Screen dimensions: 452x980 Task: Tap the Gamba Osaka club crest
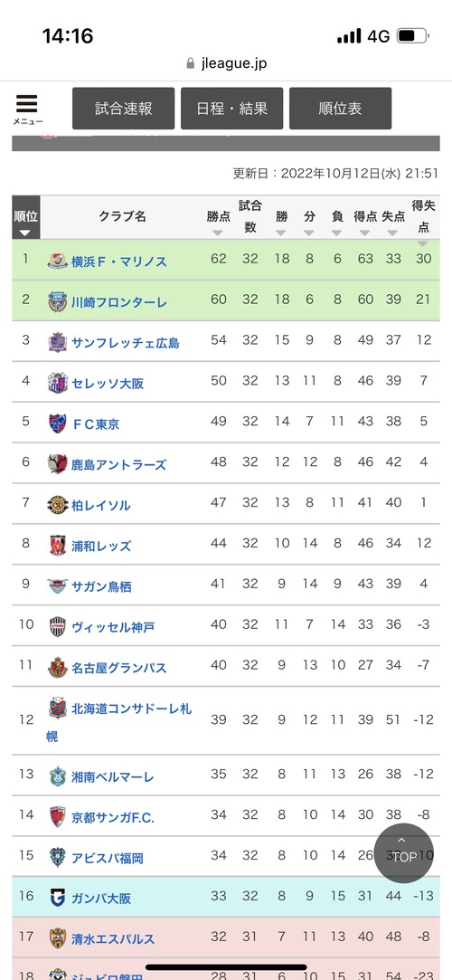(58, 899)
